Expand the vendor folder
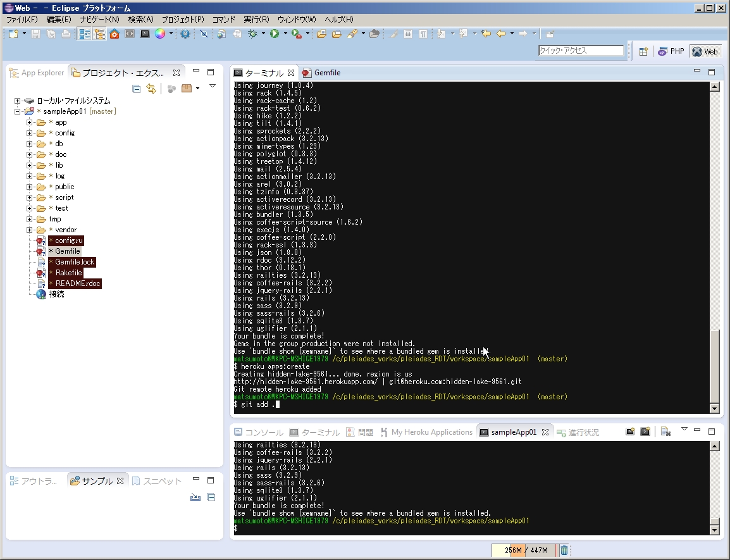This screenshot has width=730, height=560. coord(29,230)
